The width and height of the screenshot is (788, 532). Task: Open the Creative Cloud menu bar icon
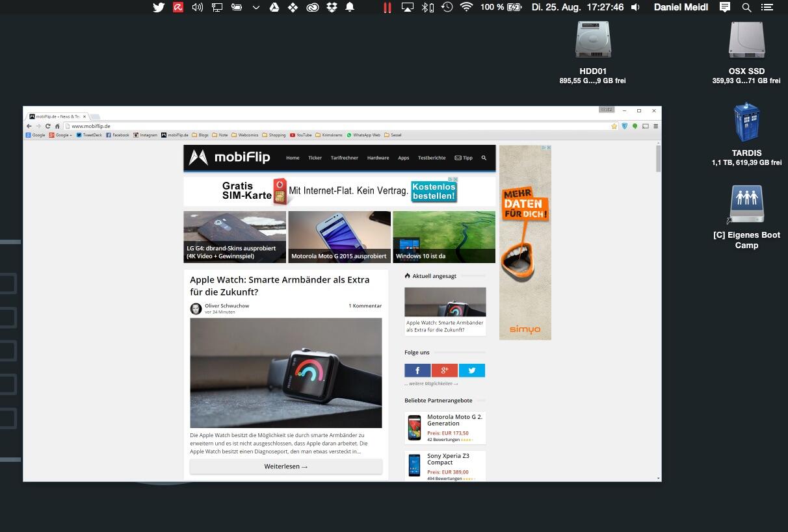click(313, 7)
